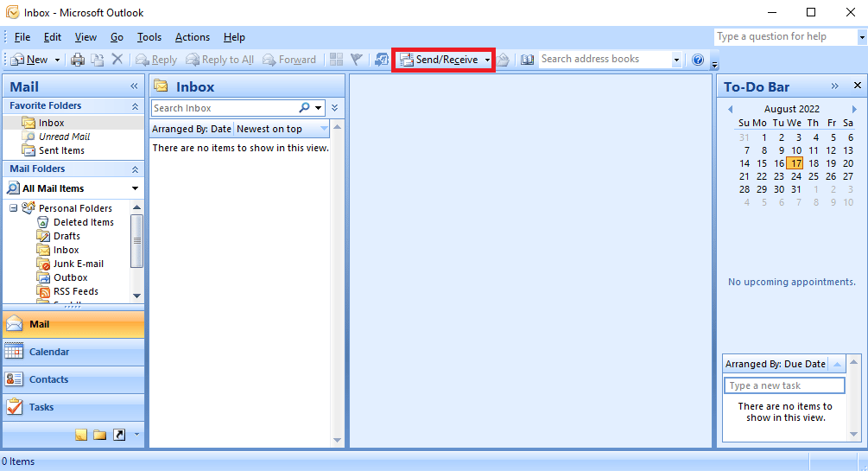The width and height of the screenshot is (868, 471).
Task: Click Reply to All button
Action: pos(219,60)
